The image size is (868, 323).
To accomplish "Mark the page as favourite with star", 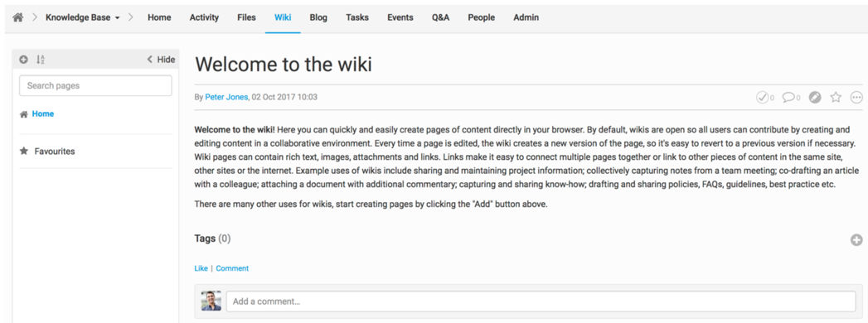I will point(836,98).
